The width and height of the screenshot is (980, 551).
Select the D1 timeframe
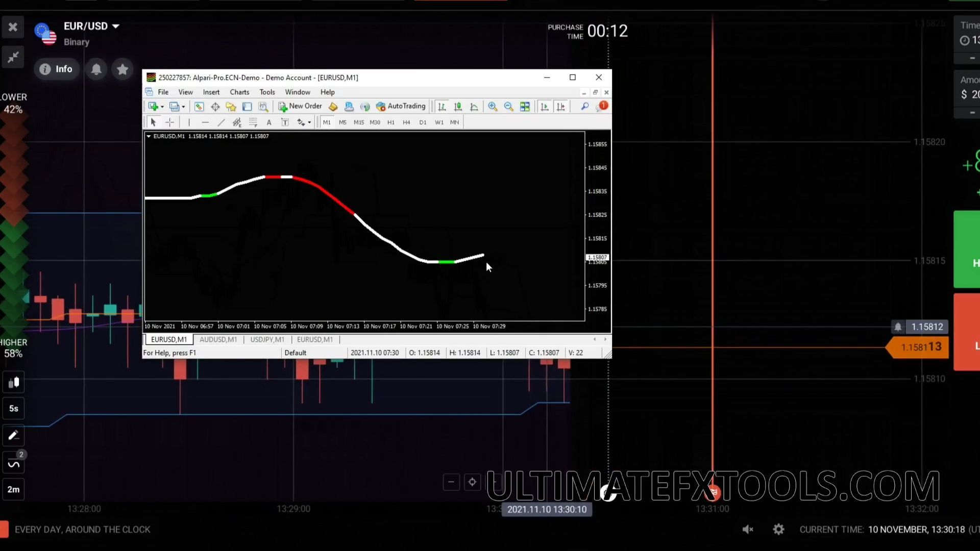click(423, 122)
